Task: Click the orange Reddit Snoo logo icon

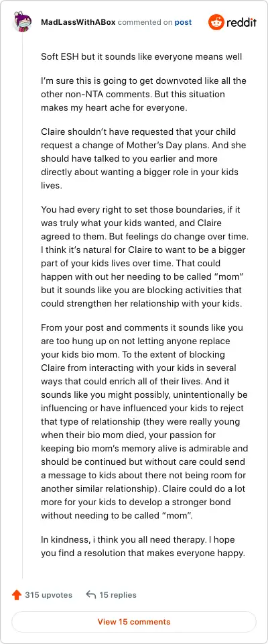Action: (x=216, y=22)
